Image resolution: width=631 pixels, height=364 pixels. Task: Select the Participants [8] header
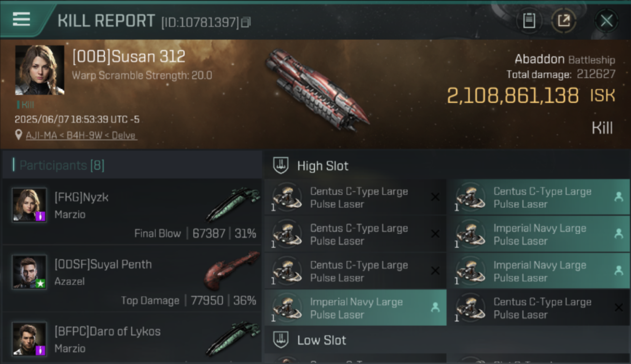(x=62, y=165)
